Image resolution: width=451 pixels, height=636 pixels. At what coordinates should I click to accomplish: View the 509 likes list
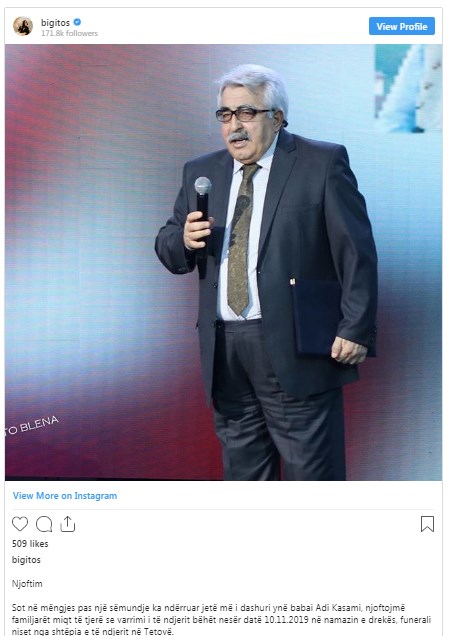click(x=30, y=544)
